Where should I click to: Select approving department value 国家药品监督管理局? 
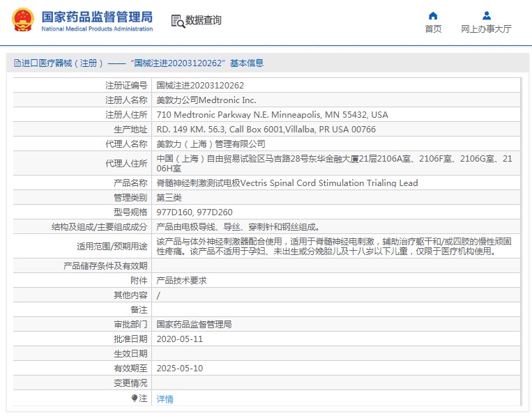click(194, 325)
